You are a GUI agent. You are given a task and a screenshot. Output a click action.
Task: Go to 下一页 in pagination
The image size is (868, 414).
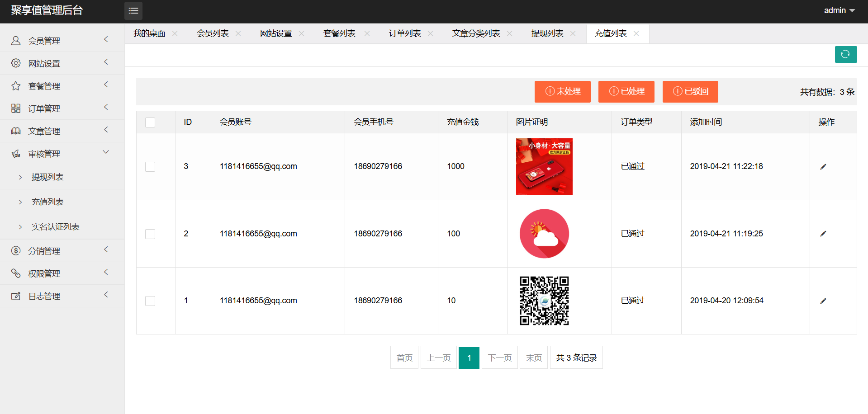click(x=499, y=358)
